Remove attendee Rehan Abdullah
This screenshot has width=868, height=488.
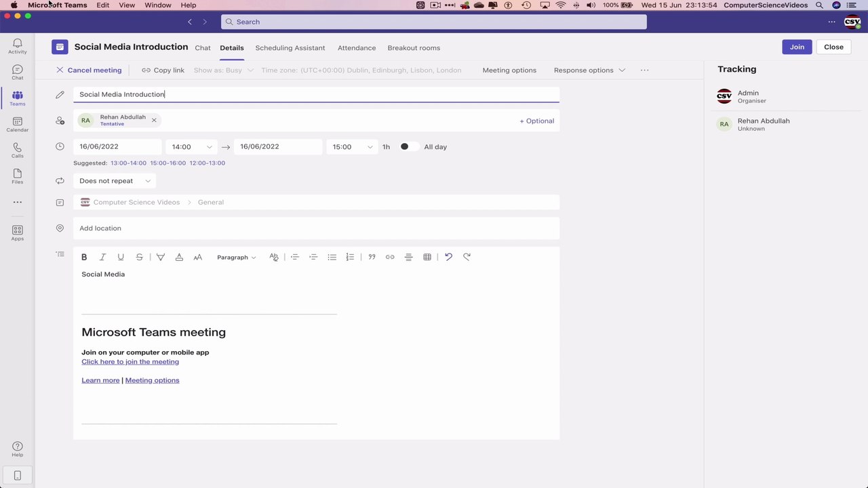click(154, 120)
